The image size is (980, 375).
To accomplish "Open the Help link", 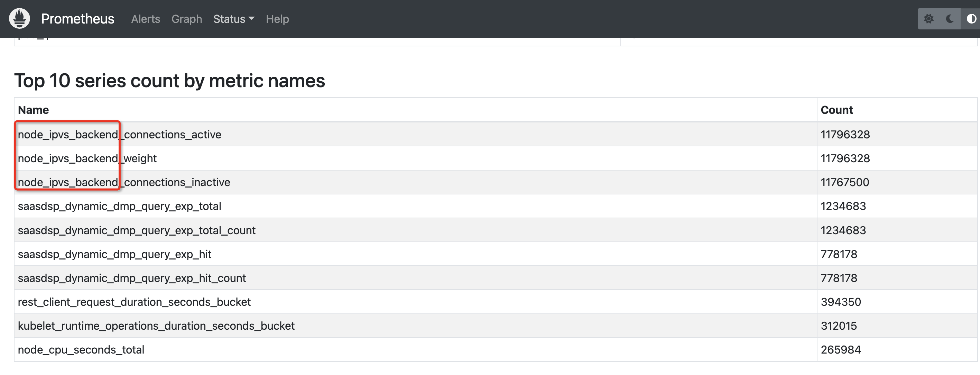I will click(277, 19).
